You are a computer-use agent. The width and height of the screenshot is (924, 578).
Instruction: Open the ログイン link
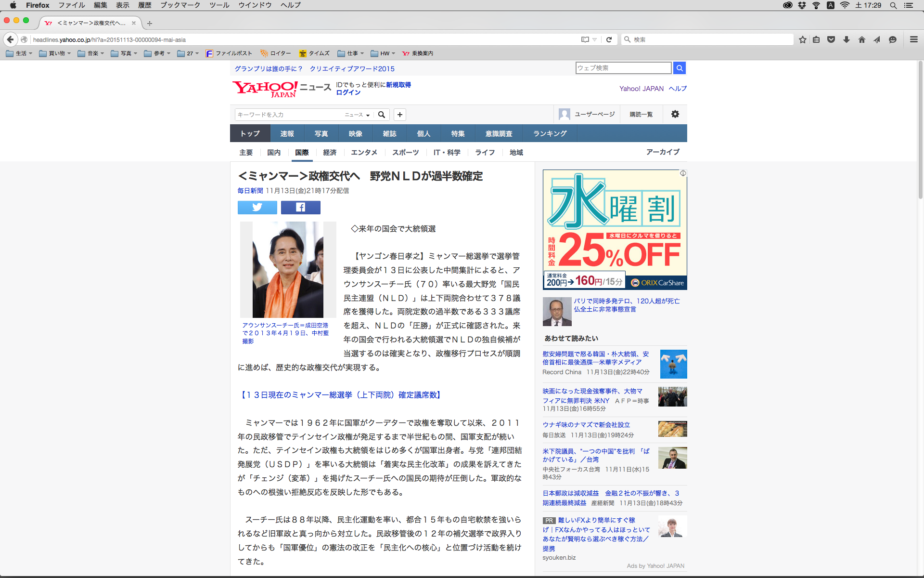[x=348, y=92]
